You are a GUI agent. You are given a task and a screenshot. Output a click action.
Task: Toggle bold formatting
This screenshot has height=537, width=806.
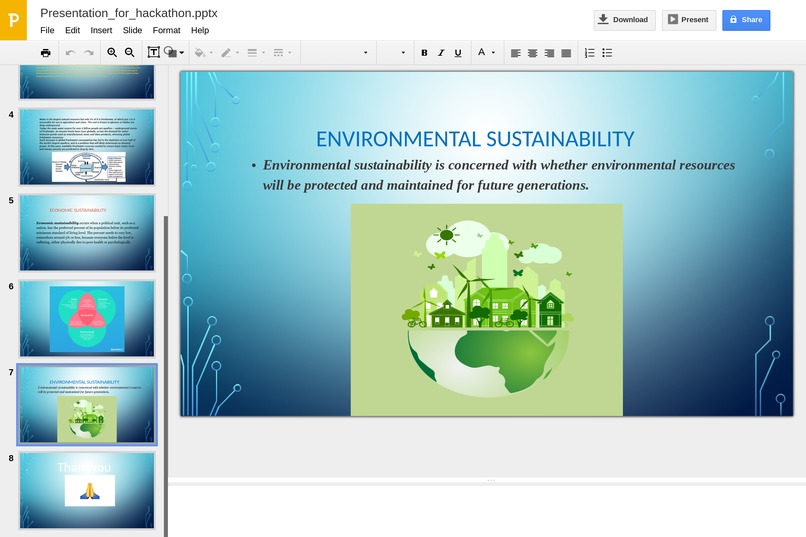coord(424,52)
